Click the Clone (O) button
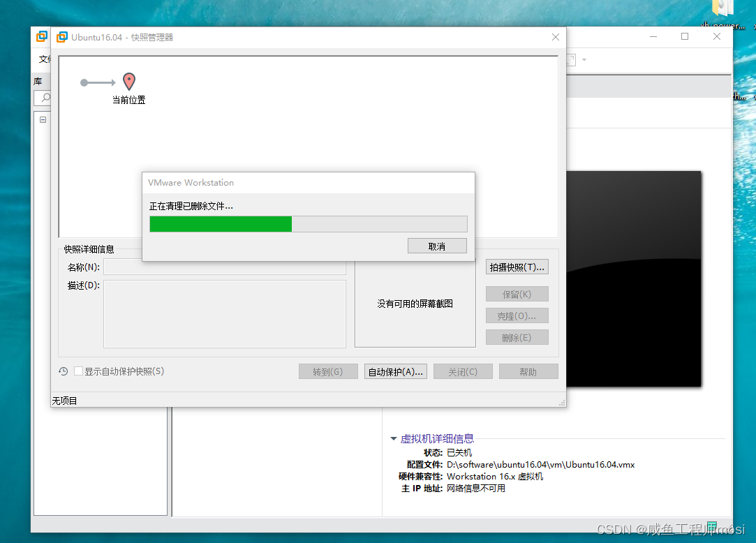756x543 pixels. tap(517, 316)
